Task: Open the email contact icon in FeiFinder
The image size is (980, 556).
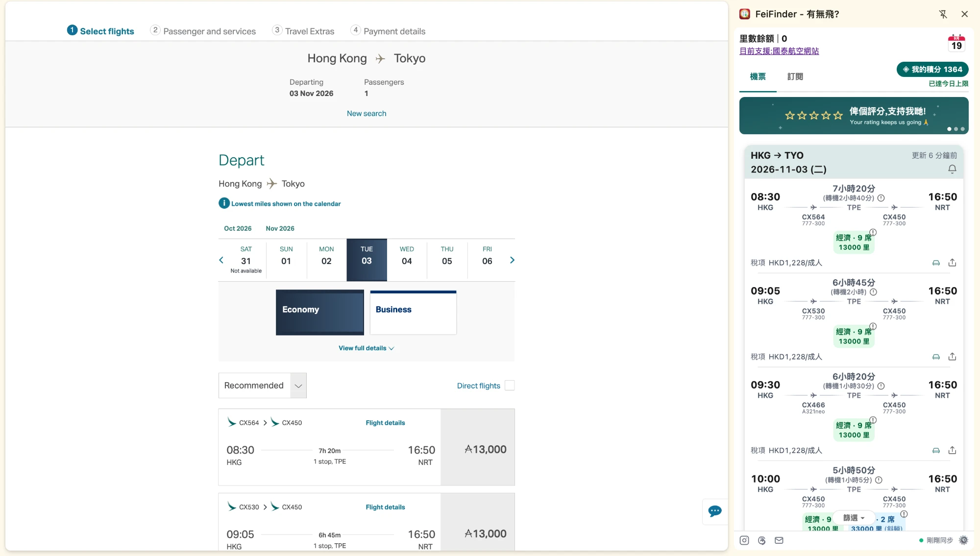Action: click(x=779, y=540)
